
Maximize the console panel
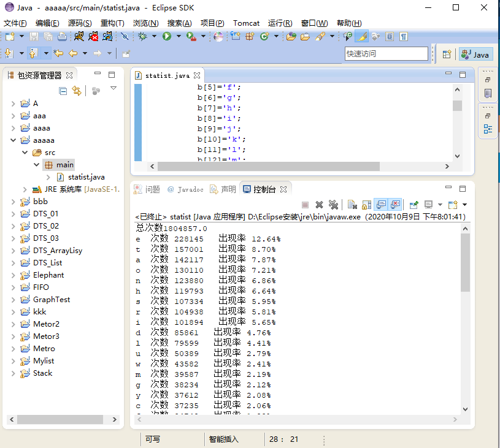[463, 189]
